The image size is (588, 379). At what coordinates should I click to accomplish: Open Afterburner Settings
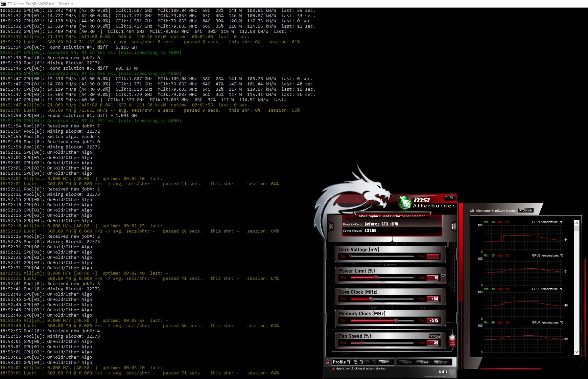[441, 362]
